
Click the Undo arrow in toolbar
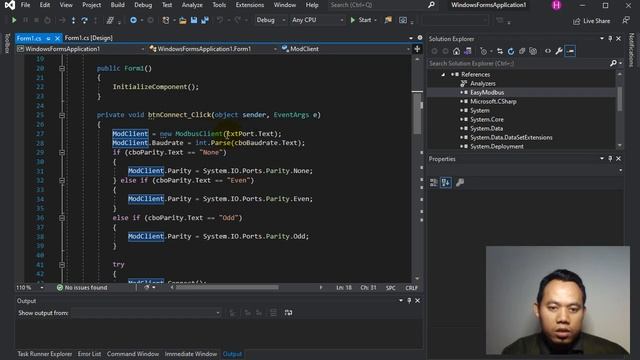tap(220, 20)
